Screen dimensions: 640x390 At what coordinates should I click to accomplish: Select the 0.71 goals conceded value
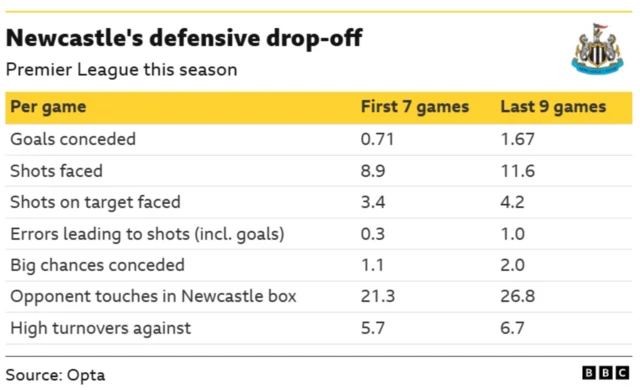[377, 139]
